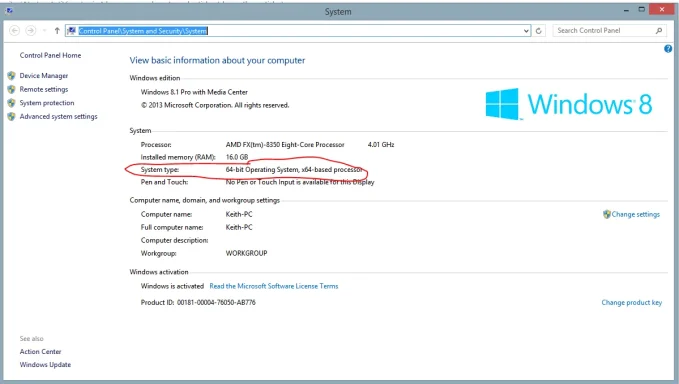Image resolution: width=679 pixels, height=384 pixels.
Task: Open System protection
Action: tap(47, 103)
